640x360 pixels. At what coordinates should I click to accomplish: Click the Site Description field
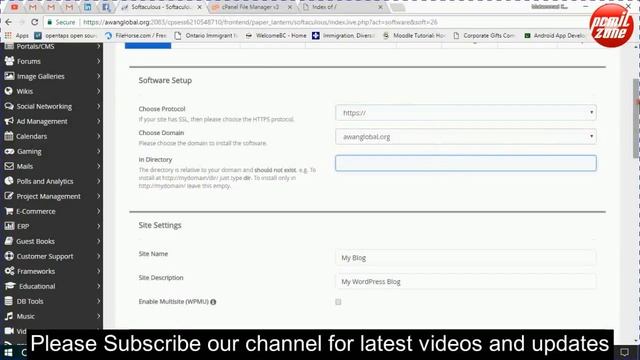tap(466, 282)
